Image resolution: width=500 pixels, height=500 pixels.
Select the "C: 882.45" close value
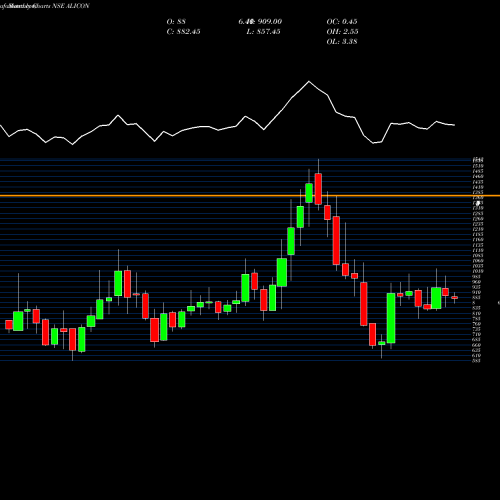(183, 32)
